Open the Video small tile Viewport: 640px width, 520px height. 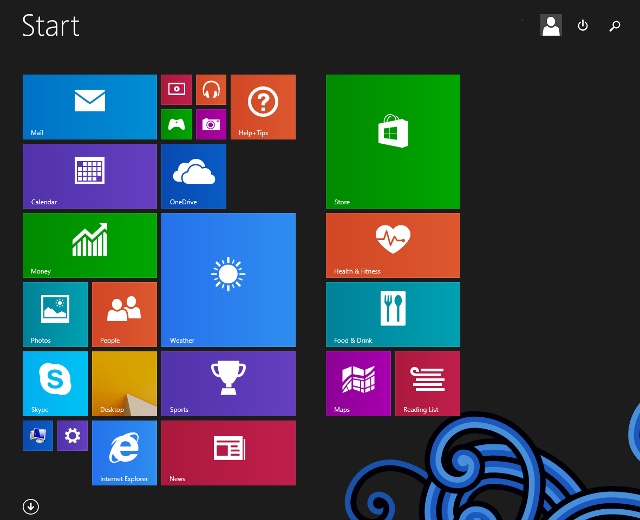(176, 90)
